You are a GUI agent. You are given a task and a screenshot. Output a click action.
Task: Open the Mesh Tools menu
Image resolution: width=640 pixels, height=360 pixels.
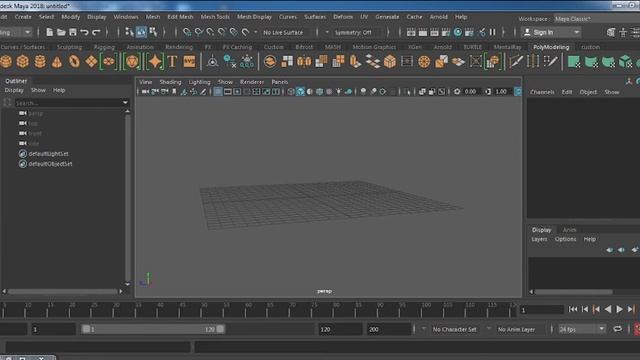point(215,17)
